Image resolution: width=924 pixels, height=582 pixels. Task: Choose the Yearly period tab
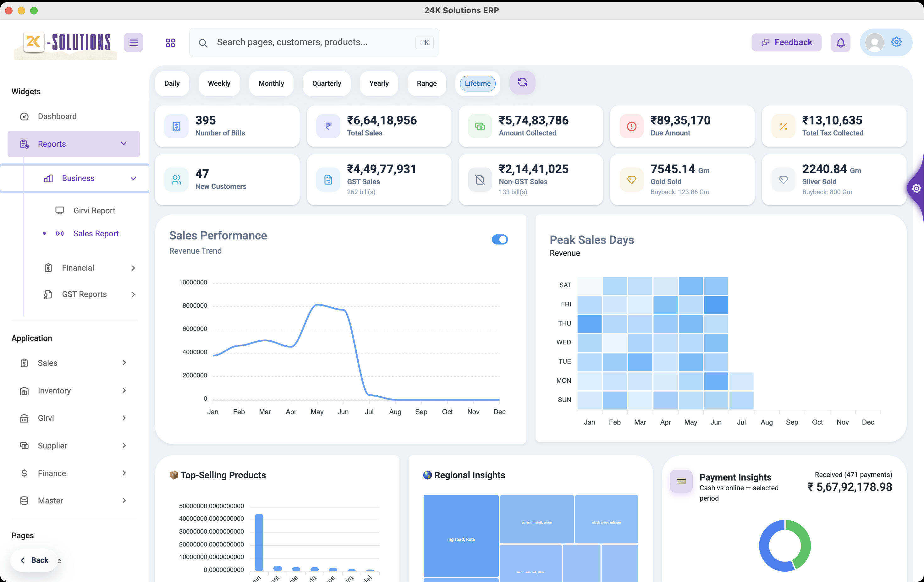click(x=379, y=83)
